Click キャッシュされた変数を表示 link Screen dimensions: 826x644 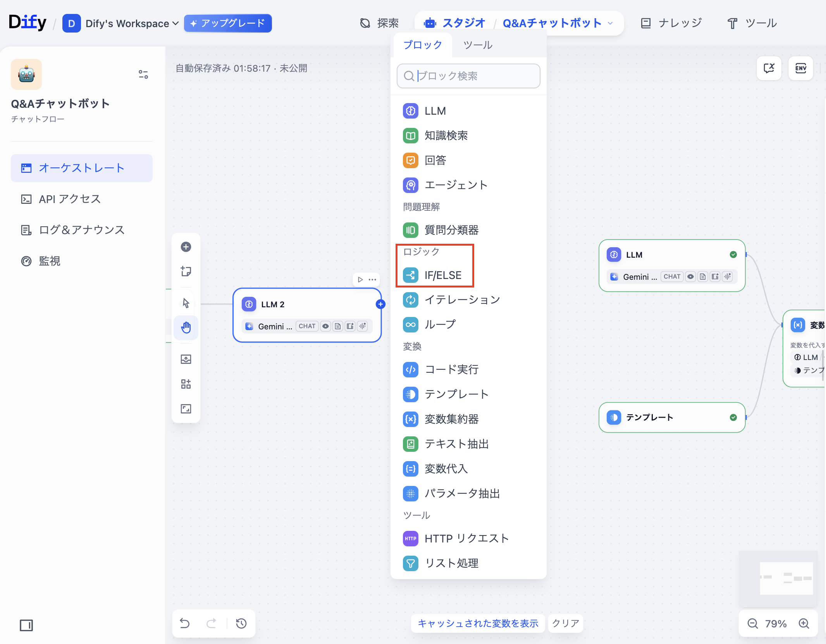pyautogui.click(x=478, y=623)
